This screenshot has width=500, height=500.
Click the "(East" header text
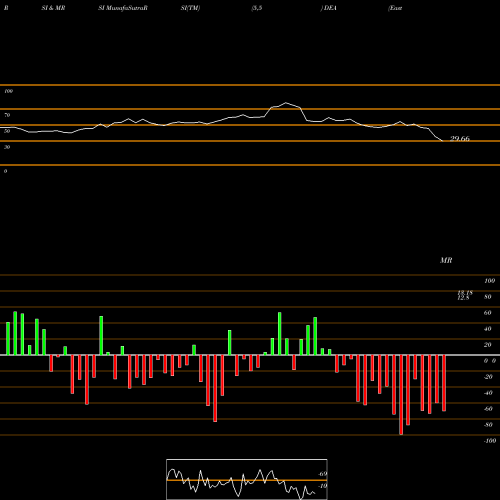(395, 8)
